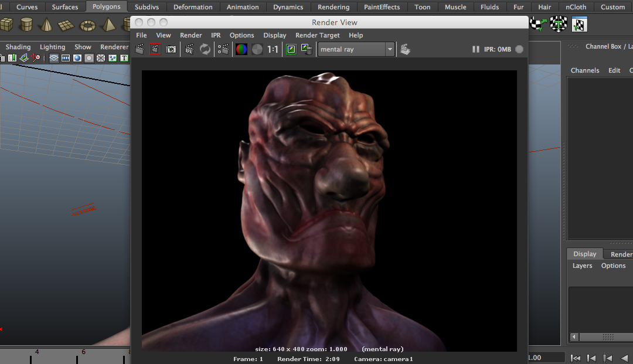Image resolution: width=633 pixels, height=364 pixels.
Task: Open the Render Target menu
Action: click(x=318, y=35)
